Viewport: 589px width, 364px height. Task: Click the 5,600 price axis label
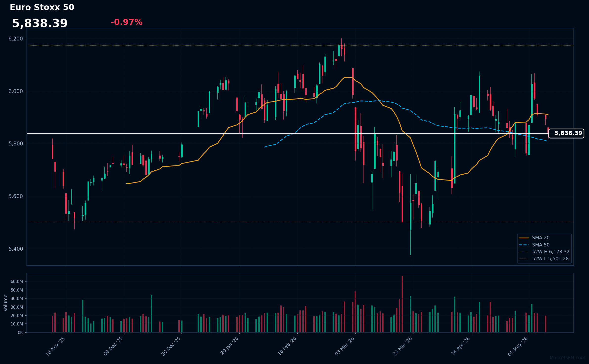tap(16, 196)
